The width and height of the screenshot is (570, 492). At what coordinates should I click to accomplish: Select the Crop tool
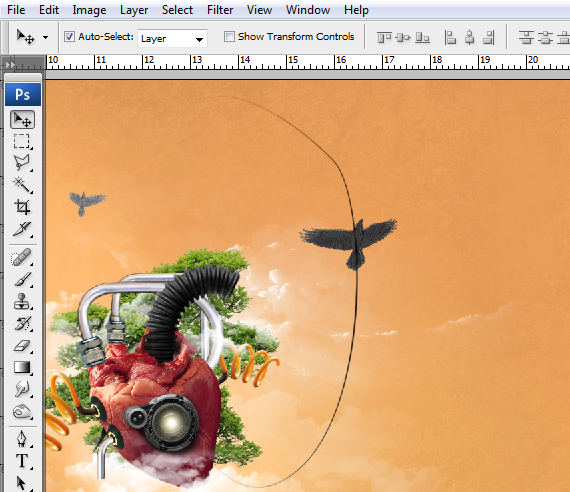[22, 207]
